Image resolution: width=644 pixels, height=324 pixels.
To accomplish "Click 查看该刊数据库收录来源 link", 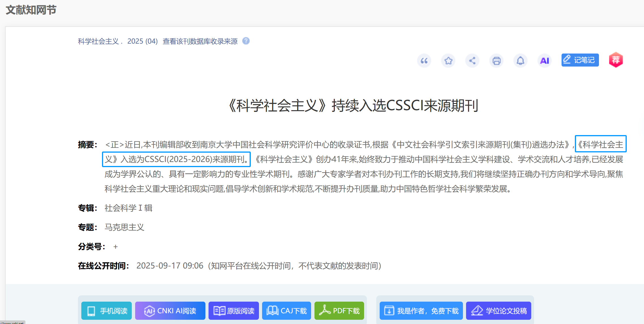I will [x=200, y=41].
